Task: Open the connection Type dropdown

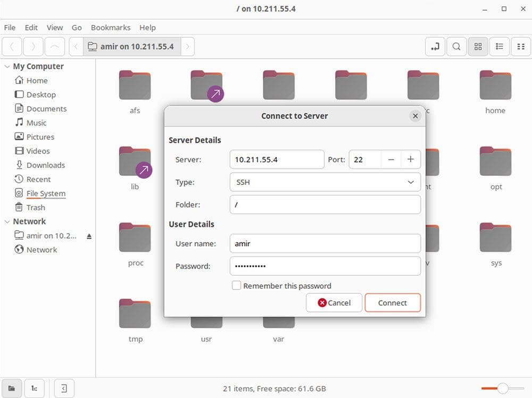Action: pos(325,182)
